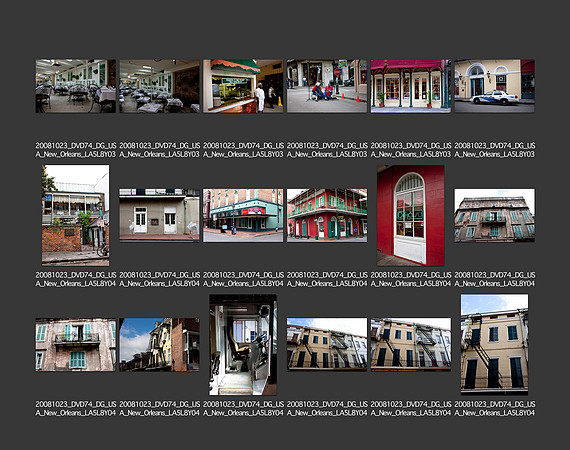Select thumbnail of two people sitting near orange cones
The width and height of the screenshot is (570, 450).
(327, 86)
